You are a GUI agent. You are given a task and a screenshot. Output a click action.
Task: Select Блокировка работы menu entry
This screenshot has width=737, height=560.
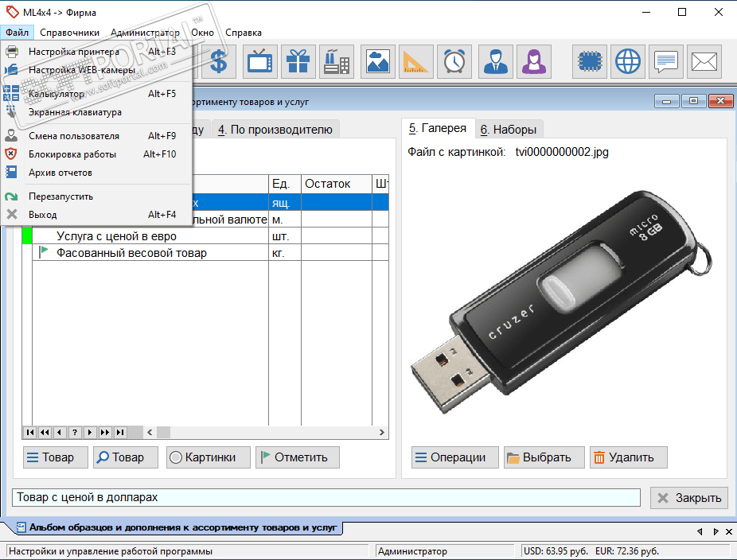click(x=96, y=154)
